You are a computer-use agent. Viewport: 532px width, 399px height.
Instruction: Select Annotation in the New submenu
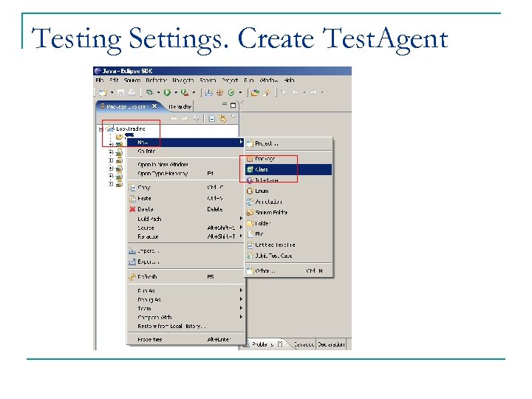tap(288, 202)
